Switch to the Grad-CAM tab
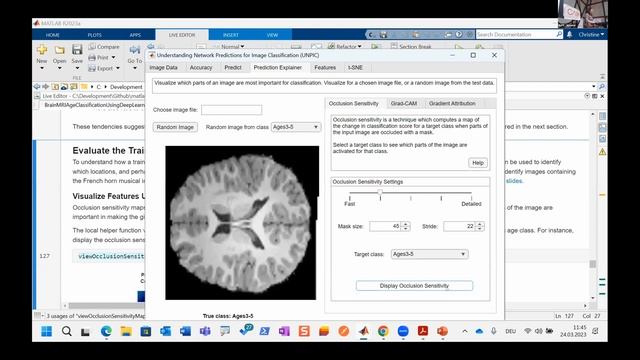The height and width of the screenshot is (360, 640). click(404, 103)
